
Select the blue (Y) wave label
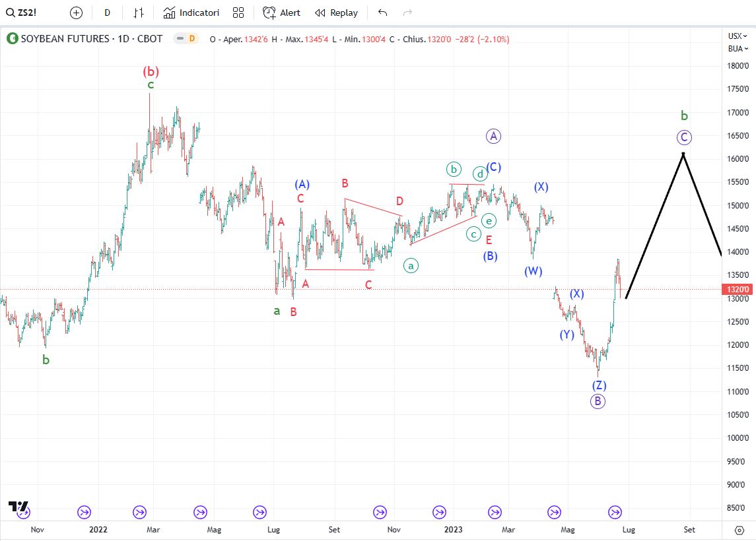[567, 334]
